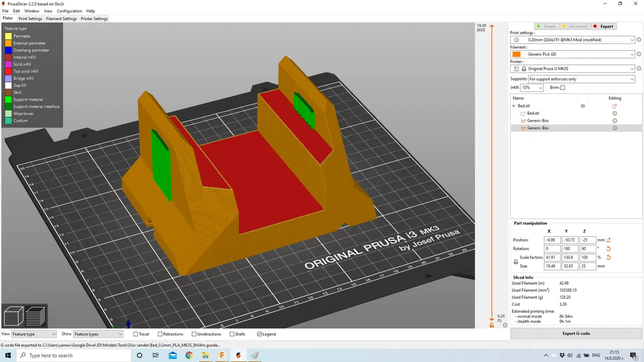This screenshot has width=644, height=362.
Task: Enable the Retractions checkbox
Action: coord(160,334)
